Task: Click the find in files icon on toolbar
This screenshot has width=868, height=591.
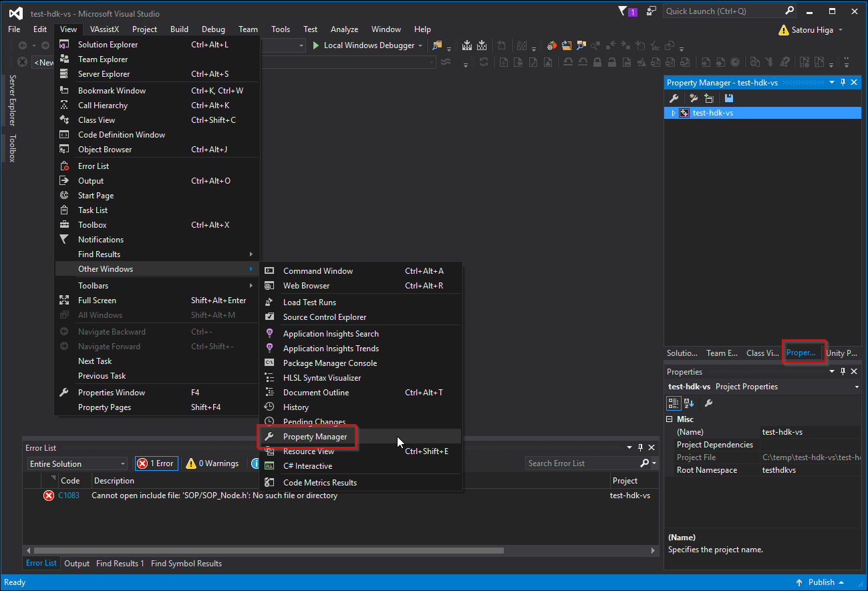Action: (x=438, y=45)
